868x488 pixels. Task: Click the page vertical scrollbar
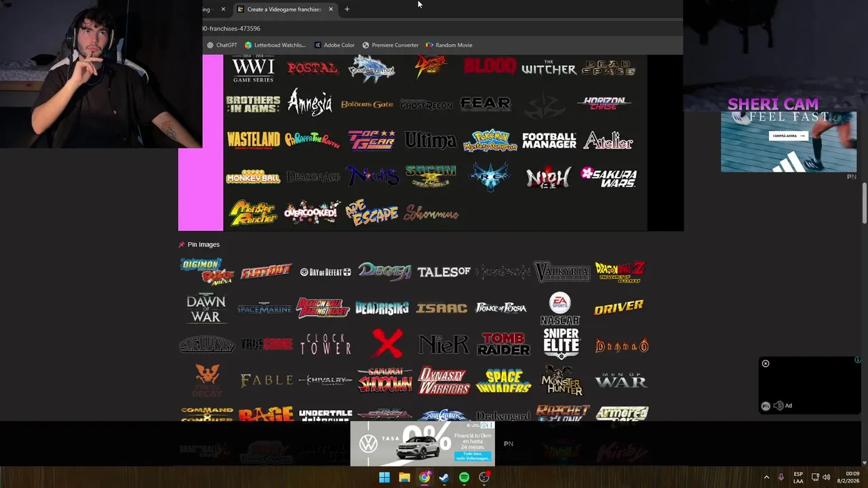point(865,203)
